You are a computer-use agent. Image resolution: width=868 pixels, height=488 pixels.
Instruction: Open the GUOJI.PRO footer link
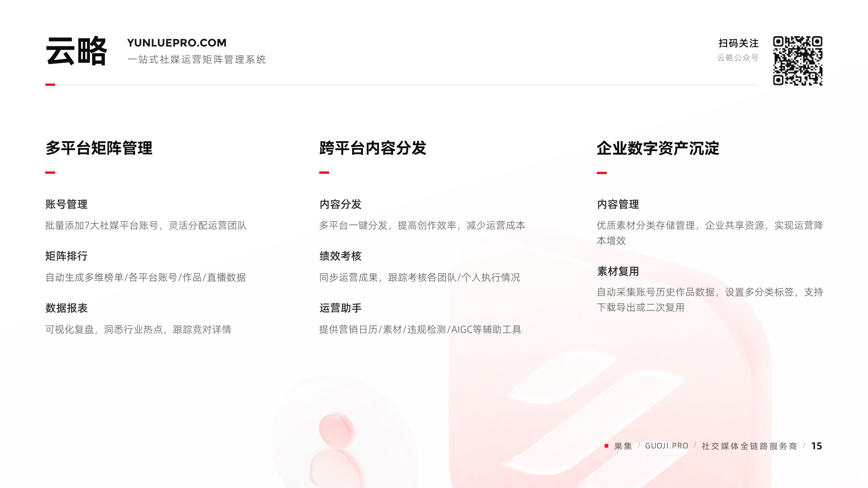pos(667,446)
